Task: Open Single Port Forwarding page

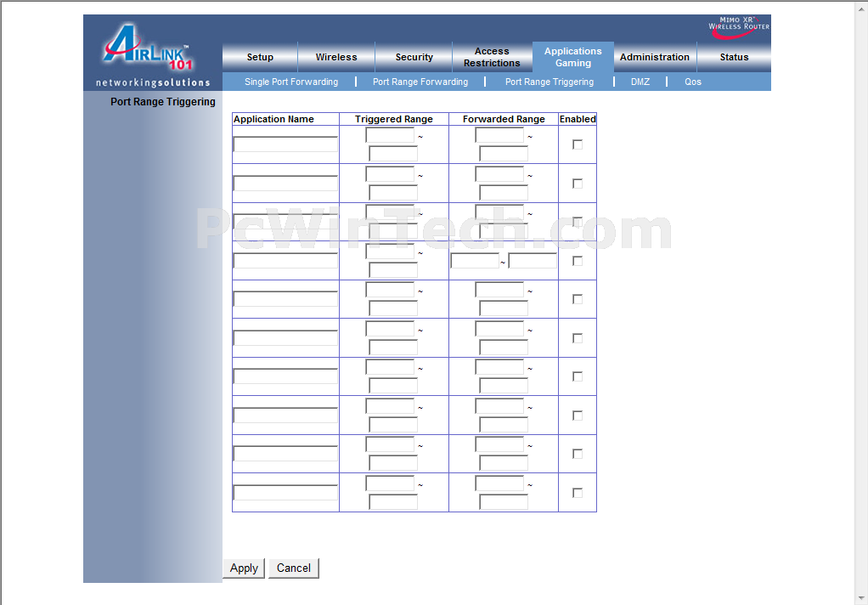Action: tap(291, 82)
